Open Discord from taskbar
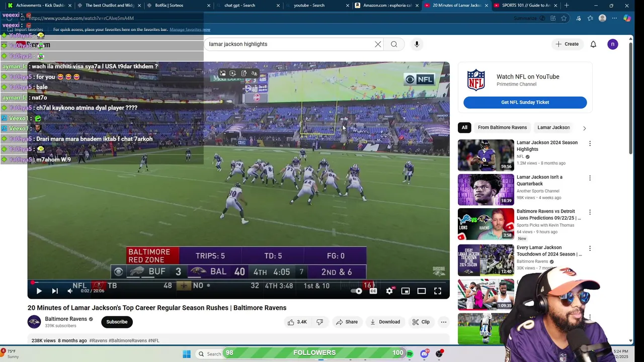The width and height of the screenshot is (644, 362). click(x=424, y=354)
